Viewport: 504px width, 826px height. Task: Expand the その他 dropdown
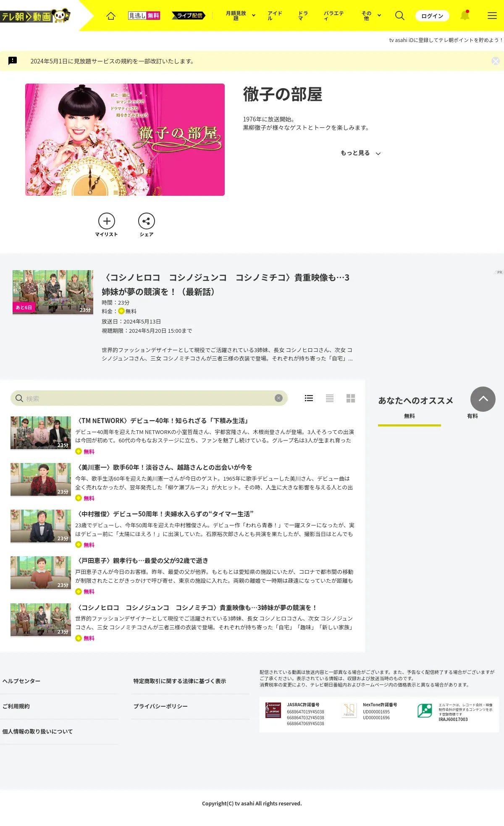[x=371, y=16]
